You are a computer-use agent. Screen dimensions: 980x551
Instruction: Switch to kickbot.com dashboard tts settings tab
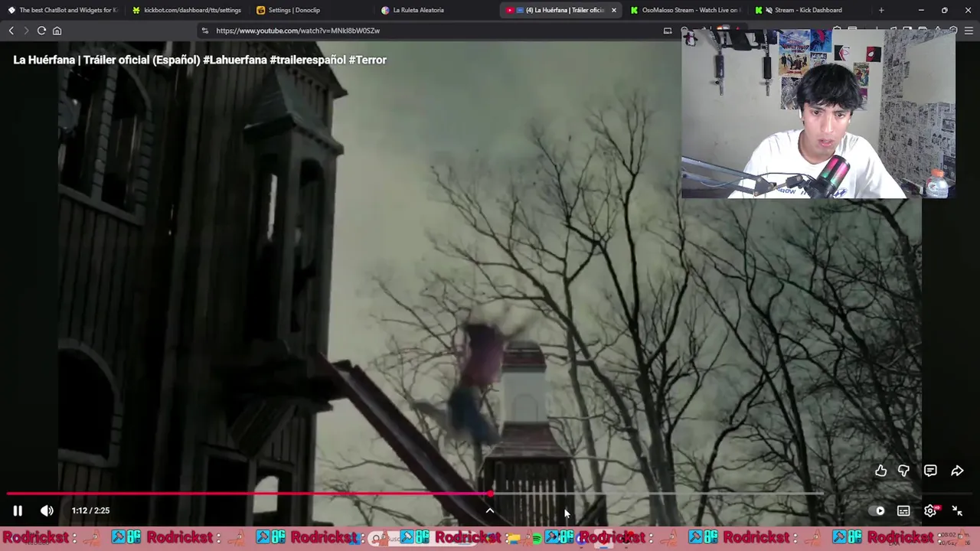point(186,10)
